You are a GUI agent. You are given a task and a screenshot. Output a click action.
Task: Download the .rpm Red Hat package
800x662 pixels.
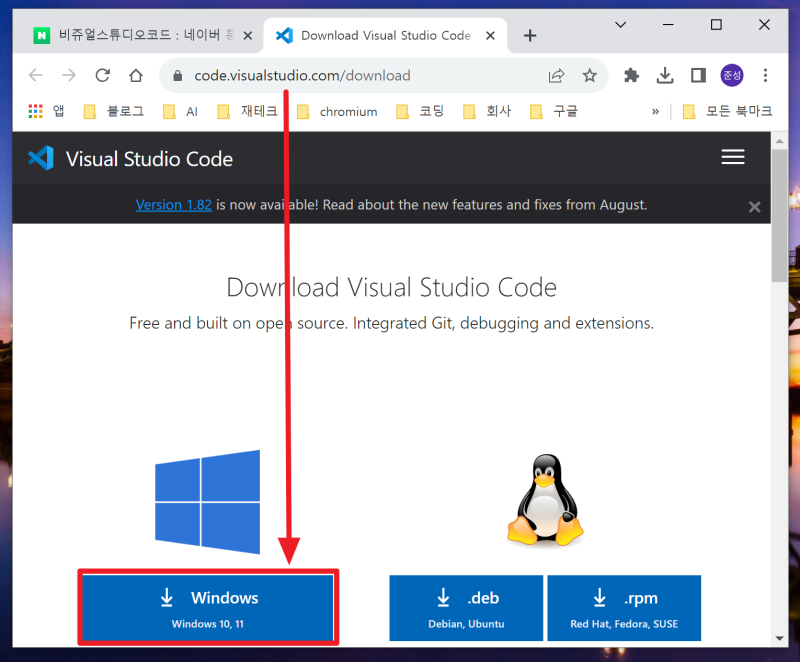[624, 607]
